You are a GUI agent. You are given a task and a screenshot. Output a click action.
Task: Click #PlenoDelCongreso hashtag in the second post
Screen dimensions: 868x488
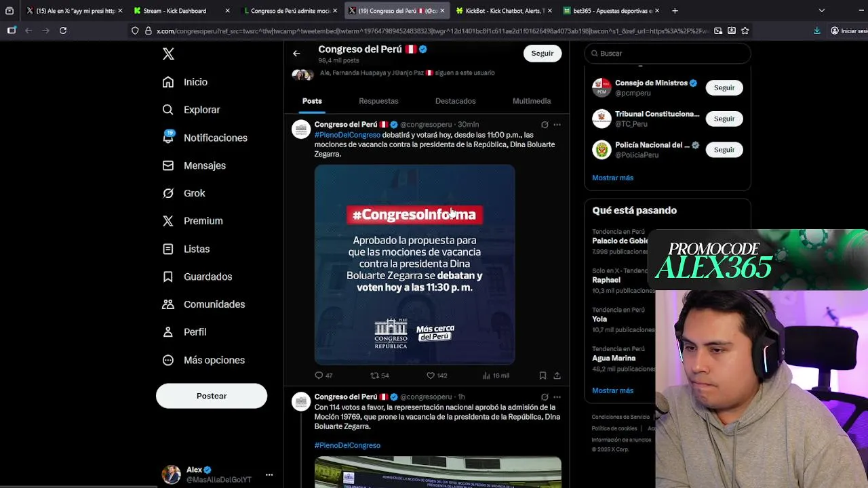(x=347, y=445)
